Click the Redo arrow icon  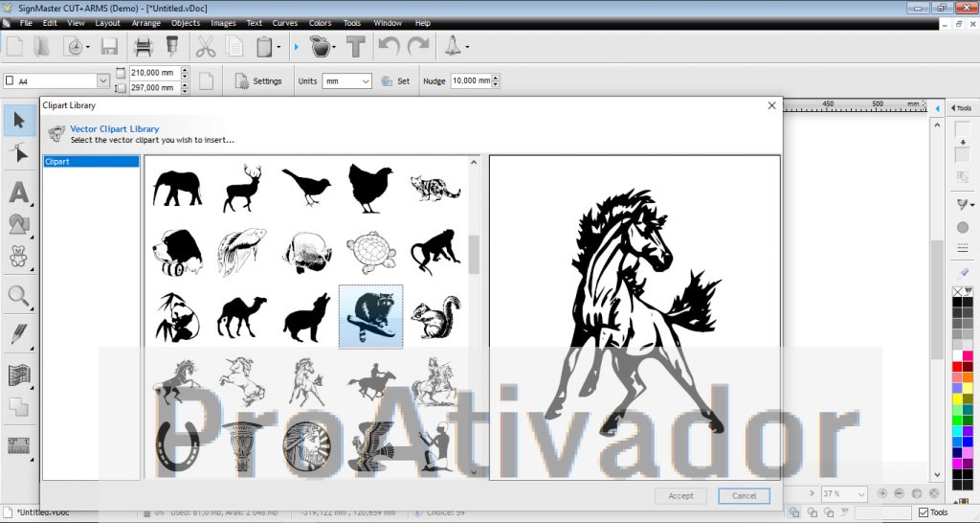[x=417, y=47]
